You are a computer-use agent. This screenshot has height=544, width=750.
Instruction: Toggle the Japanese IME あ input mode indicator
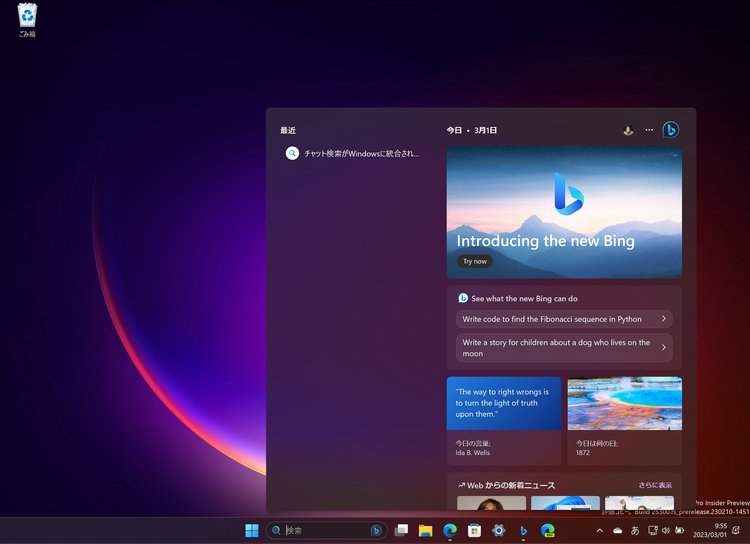635,530
